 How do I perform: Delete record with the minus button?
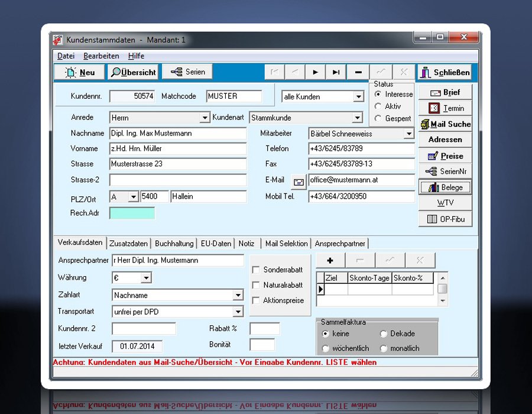(x=358, y=72)
